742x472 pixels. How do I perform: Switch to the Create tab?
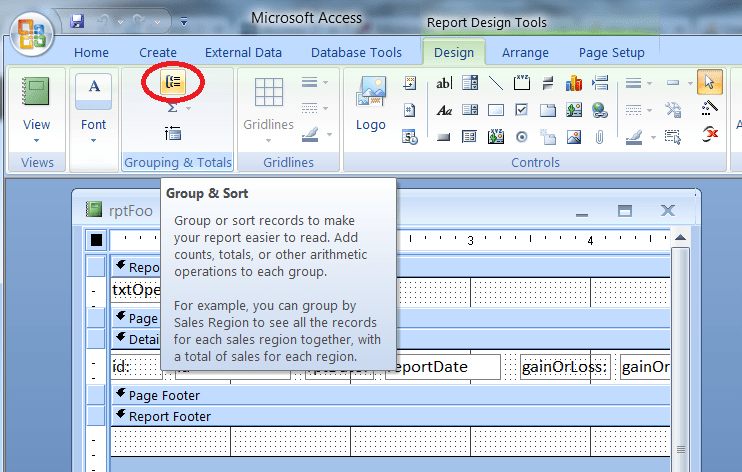[x=158, y=53]
